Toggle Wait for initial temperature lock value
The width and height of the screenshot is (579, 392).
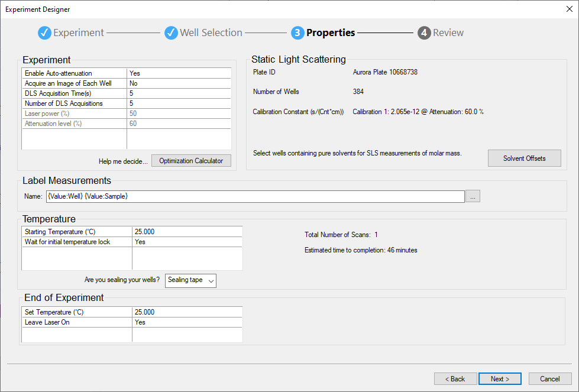pyautogui.click(x=187, y=242)
